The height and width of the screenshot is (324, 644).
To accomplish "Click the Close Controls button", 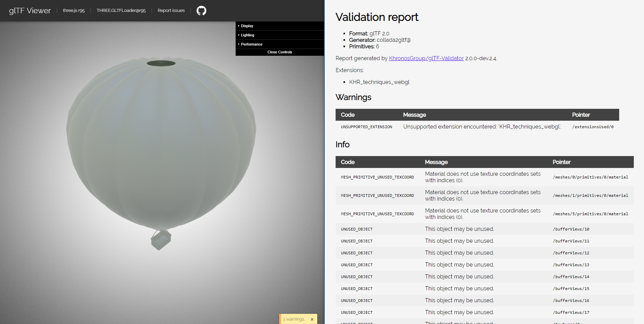I will [279, 52].
